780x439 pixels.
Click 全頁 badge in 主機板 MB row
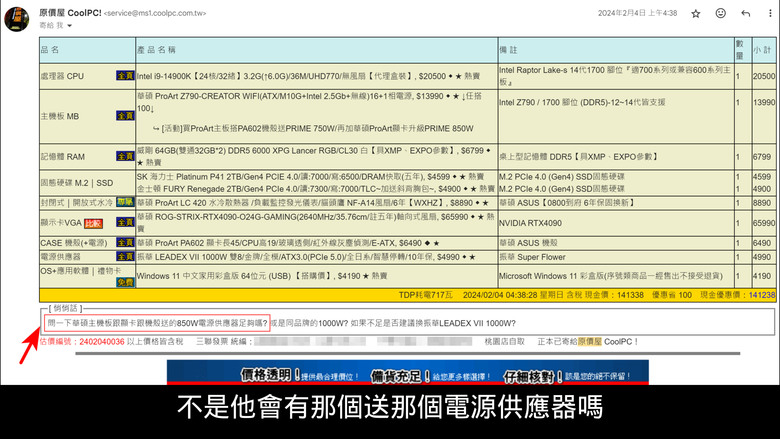tap(125, 116)
